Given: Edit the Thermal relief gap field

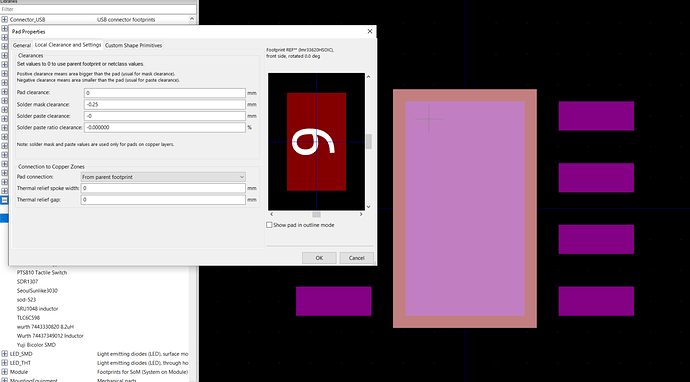Looking at the screenshot, I should [x=163, y=200].
